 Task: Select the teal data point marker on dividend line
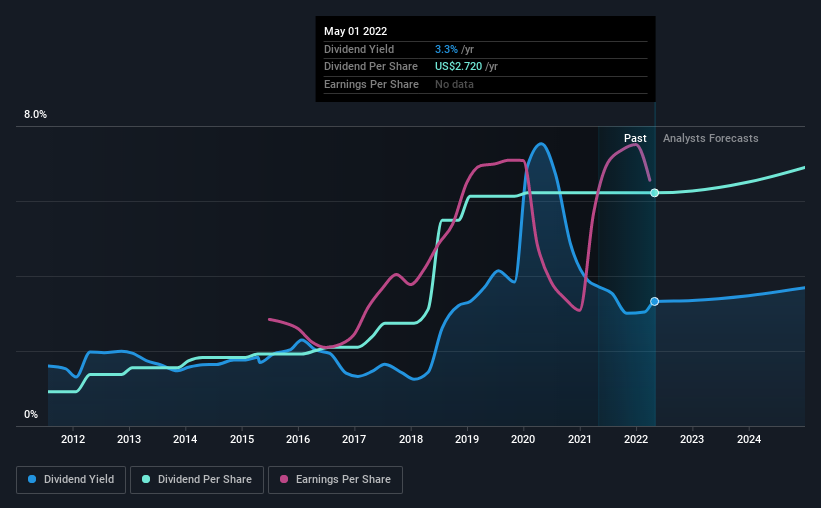pos(654,193)
